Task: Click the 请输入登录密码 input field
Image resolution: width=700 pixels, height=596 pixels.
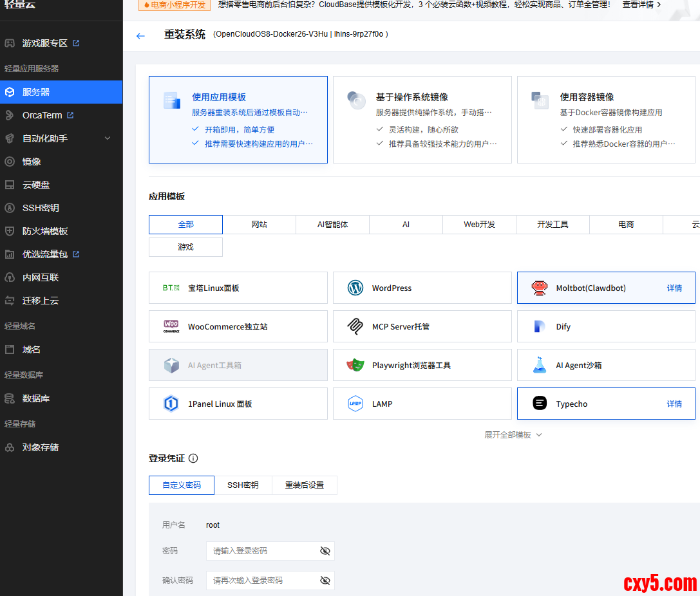Action: pos(263,551)
